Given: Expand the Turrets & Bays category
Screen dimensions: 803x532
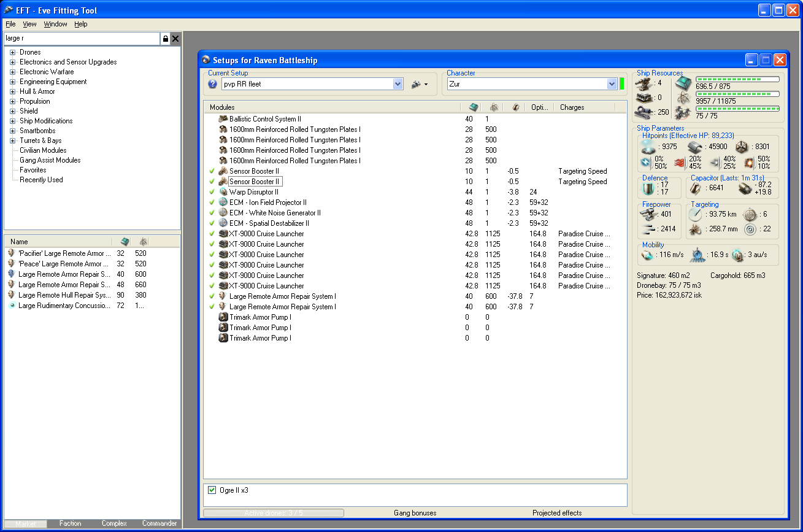Looking at the screenshot, I should click(12, 141).
